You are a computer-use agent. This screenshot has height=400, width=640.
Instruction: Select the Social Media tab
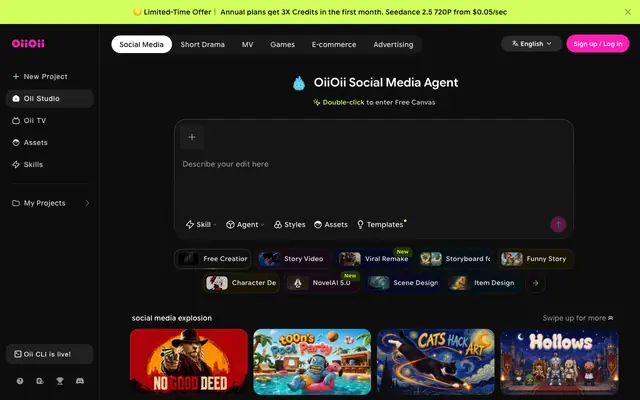pyautogui.click(x=141, y=44)
